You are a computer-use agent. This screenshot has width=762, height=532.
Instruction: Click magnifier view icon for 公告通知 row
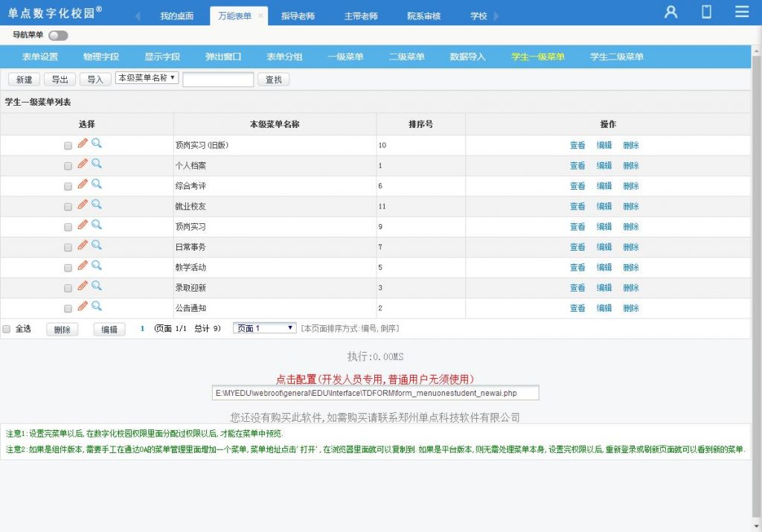pos(97,307)
